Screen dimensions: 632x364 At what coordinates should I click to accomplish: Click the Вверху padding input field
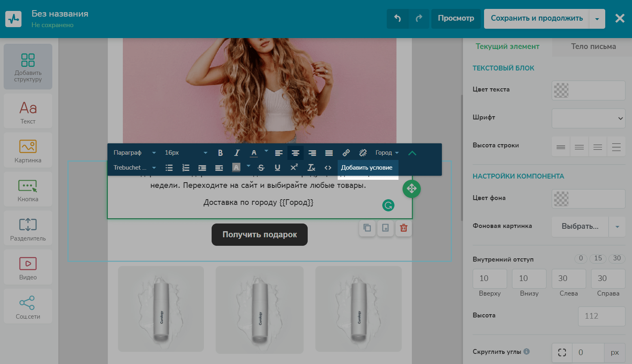tap(489, 279)
